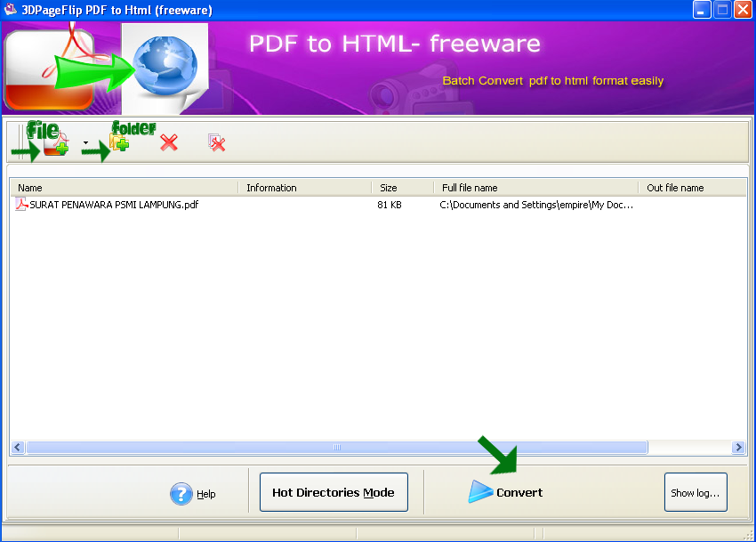This screenshot has height=542, width=756.
Task: Click the blue Help question mark icon
Action: click(x=181, y=494)
